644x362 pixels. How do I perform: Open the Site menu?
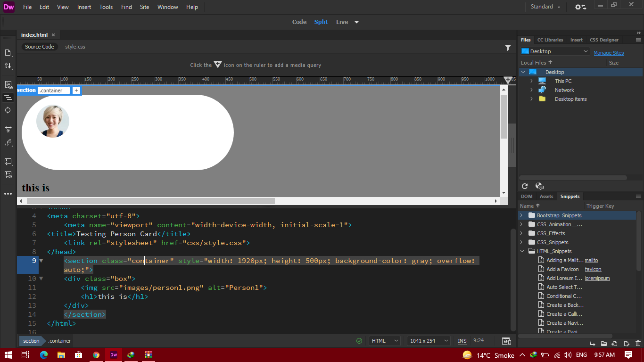point(145,7)
